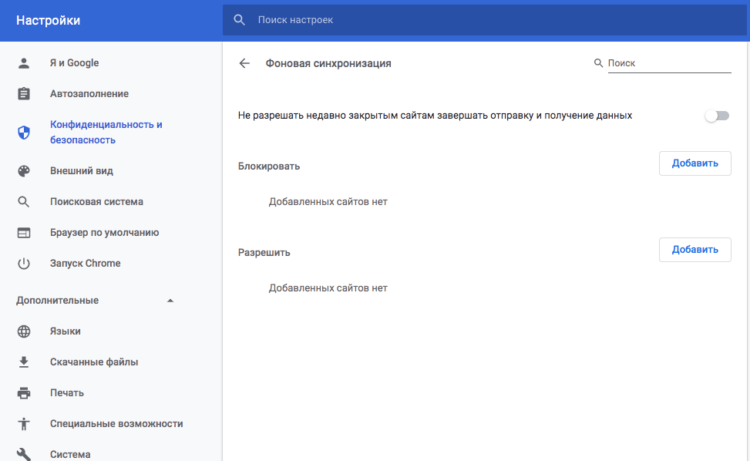
Task: Collapse the Дополнительные section arrow
Action: coord(170,301)
